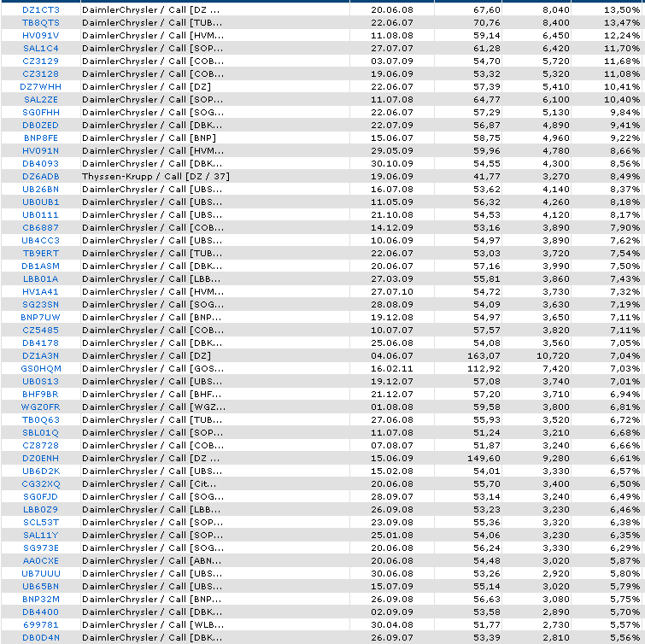This screenshot has width=645, height=644.
Task: Open the UB0UB1 link
Action: (41, 202)
